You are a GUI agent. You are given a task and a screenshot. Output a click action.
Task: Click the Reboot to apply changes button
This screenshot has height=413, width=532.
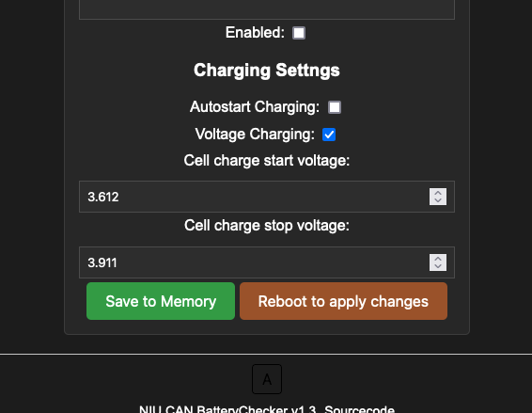[x=343, y=301]
